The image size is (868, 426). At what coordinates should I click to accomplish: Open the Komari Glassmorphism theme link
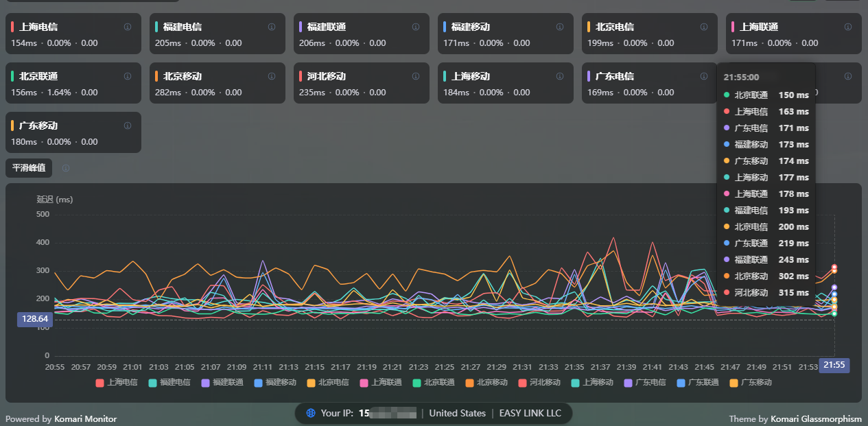coord(816,418)
